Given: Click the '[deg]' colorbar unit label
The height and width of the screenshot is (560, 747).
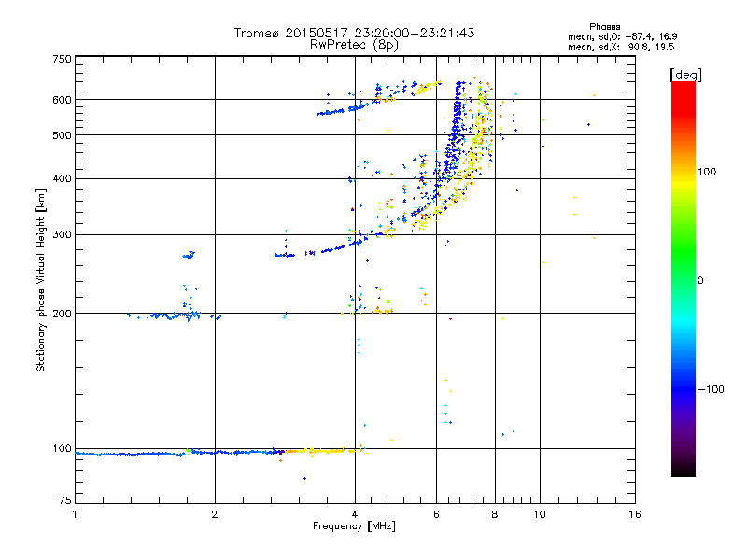Looking at the screenshot, I should point(685,75).
